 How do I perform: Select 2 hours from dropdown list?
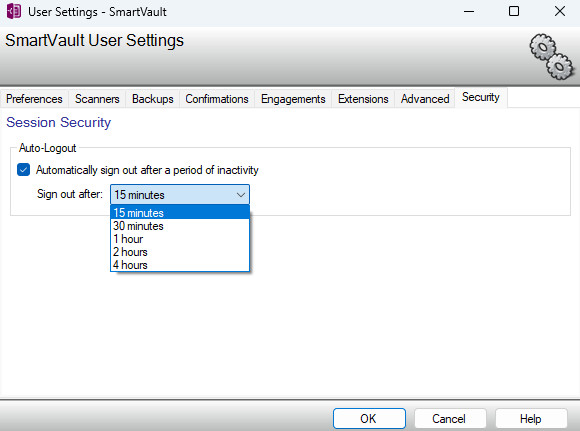(180, 252)
